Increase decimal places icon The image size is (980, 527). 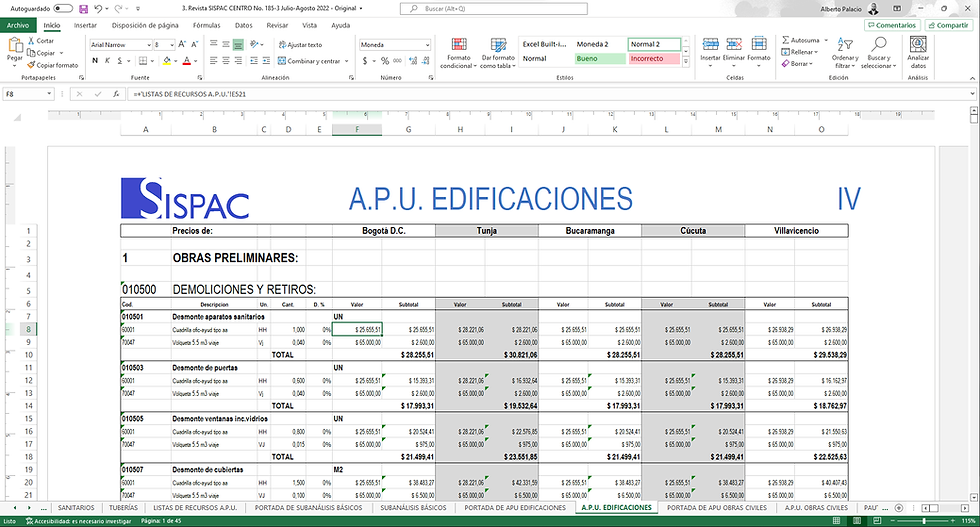413,61
